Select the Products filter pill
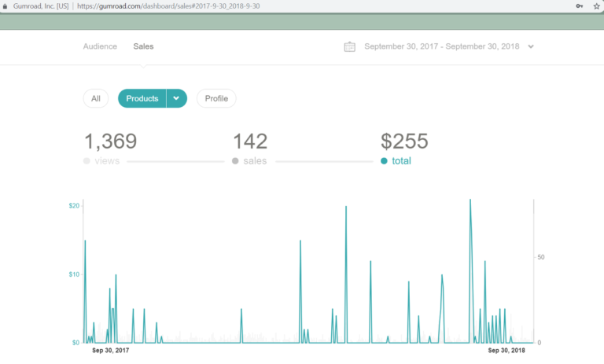This screenshot has width=604, height=364. pos(142,98)
